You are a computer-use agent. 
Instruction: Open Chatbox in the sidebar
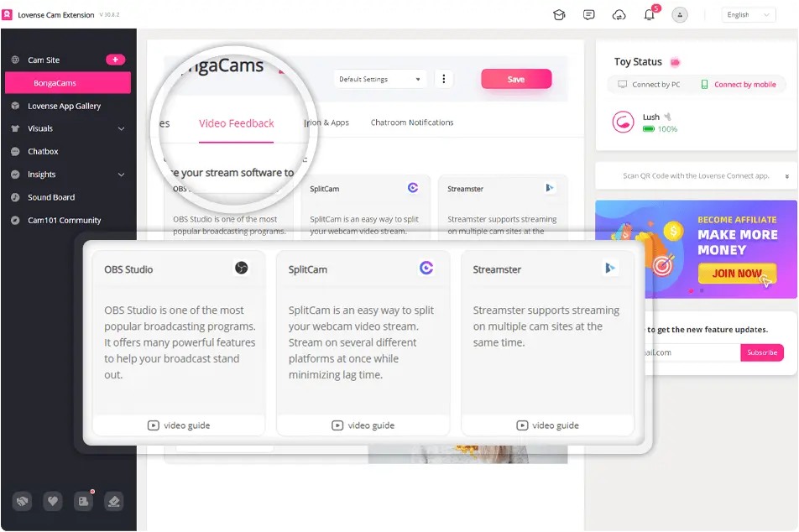(x=43, y=151)
